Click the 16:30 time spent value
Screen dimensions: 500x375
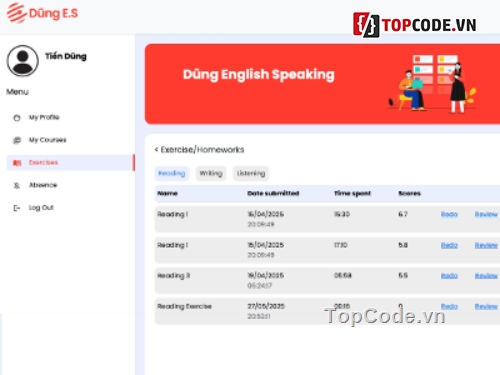pyautogui.click(x=342, y=214)
